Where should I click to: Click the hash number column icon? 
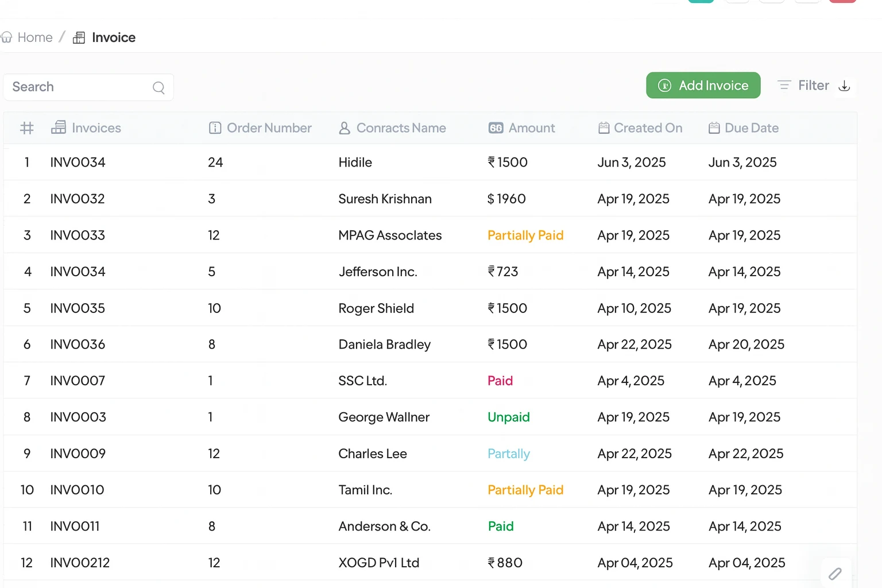pyautogui.click(x=27, y=128)
